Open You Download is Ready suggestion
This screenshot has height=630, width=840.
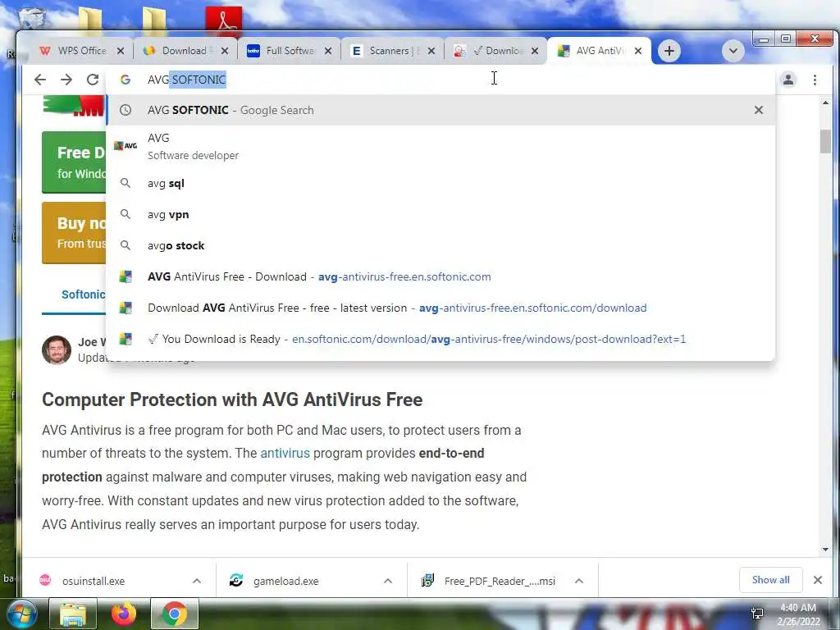[x=441, y=339]
